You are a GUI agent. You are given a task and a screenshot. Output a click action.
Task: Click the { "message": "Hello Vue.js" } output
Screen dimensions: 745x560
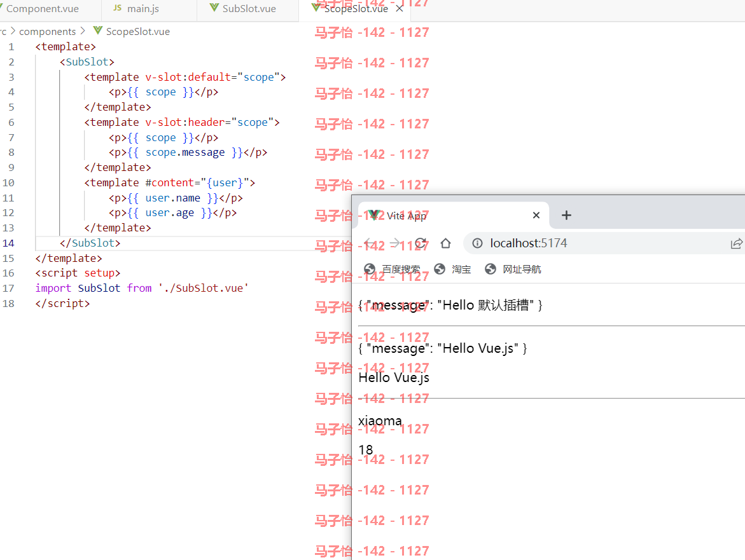(x=443, y=348)
